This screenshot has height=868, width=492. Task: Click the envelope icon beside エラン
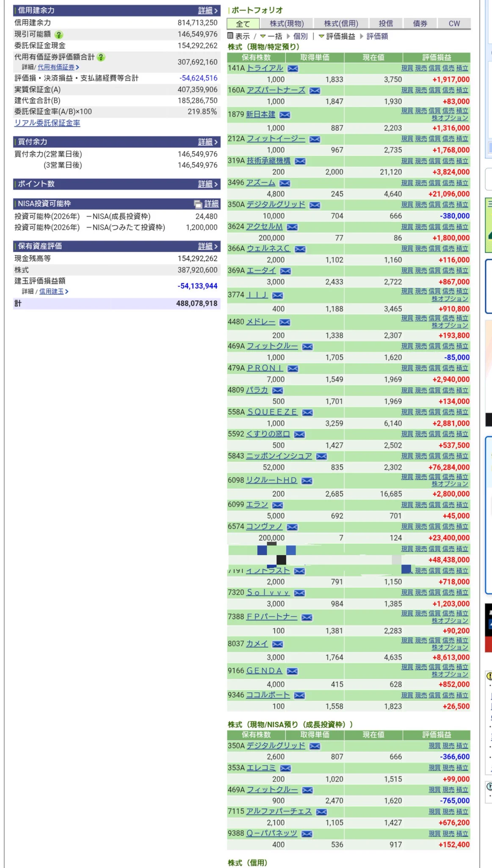pyautogui.click(x=278, y=505)
